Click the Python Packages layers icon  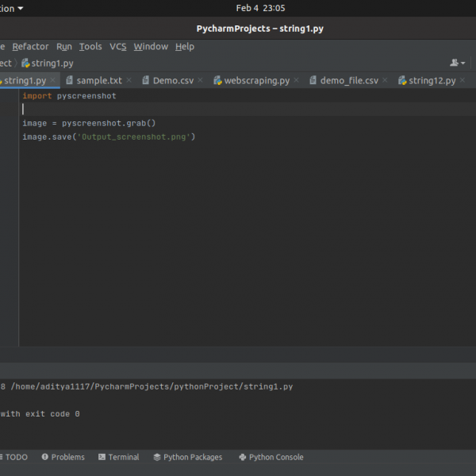point(157,457)
